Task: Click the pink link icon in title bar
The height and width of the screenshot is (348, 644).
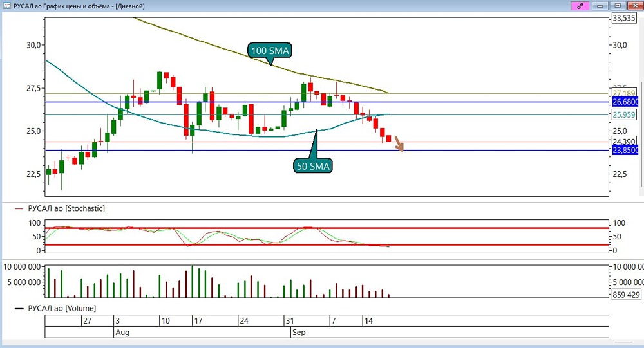Action: [x=580, y=6]
